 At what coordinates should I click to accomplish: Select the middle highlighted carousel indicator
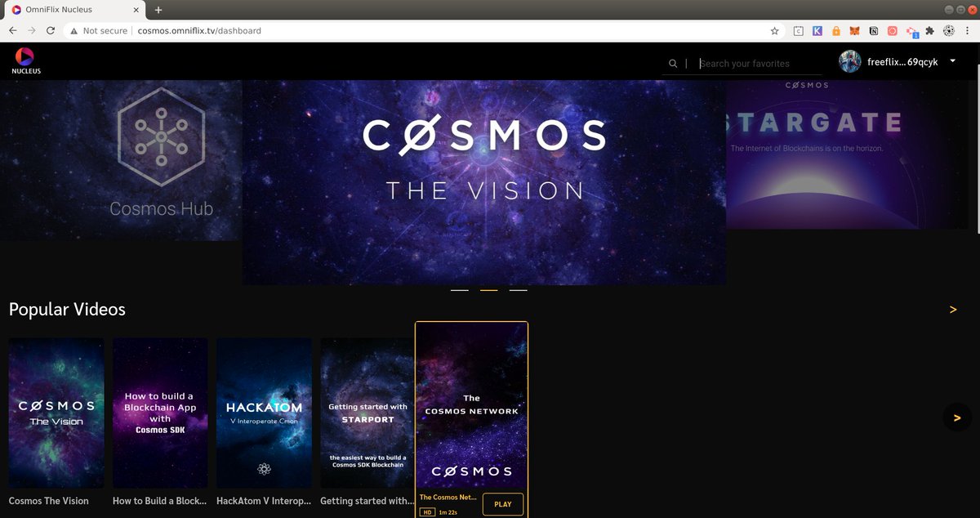coord(489,290)
